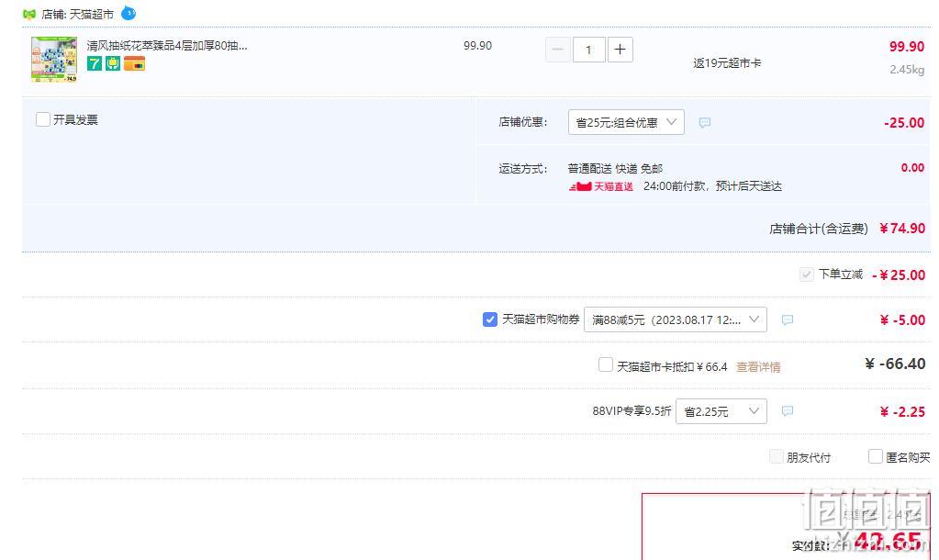939x560 pixels.
Task: Click the store discount amount -25.00
Action: pyautogui.click(x=904, y=123)
